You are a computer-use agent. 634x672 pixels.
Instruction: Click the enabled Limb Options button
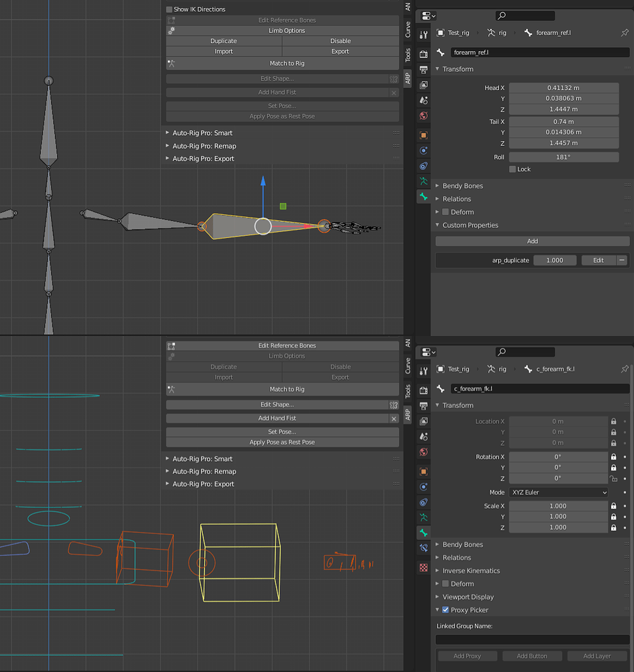tap(283, 31)
